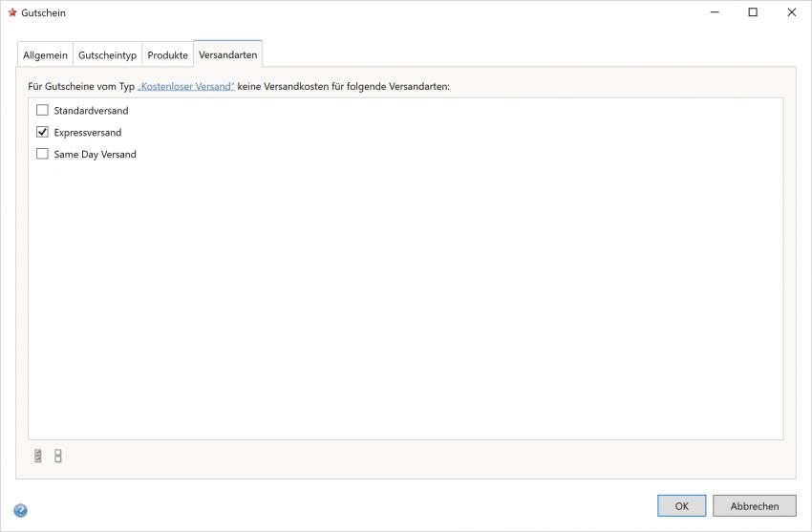Image resolution: width=812 pixels, height=532 pixels.
Task: Select the Versandarten tab
Action: point(227,54)
